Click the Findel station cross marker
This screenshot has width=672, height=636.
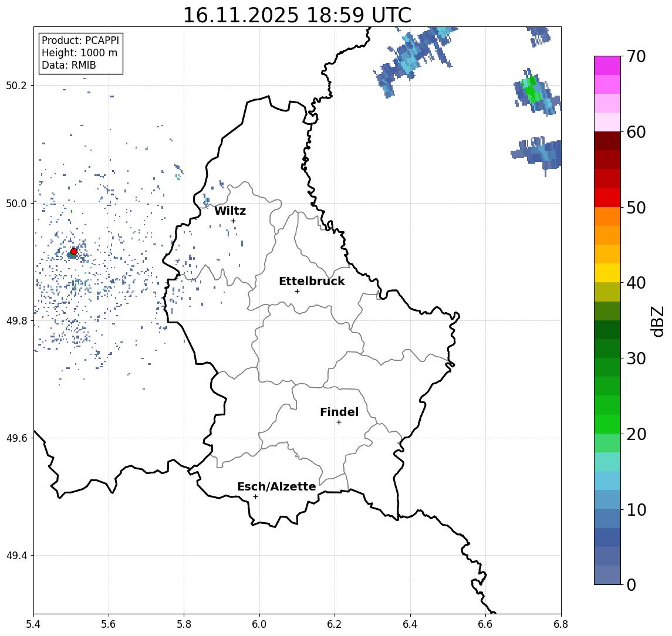(x=339, y=422)
